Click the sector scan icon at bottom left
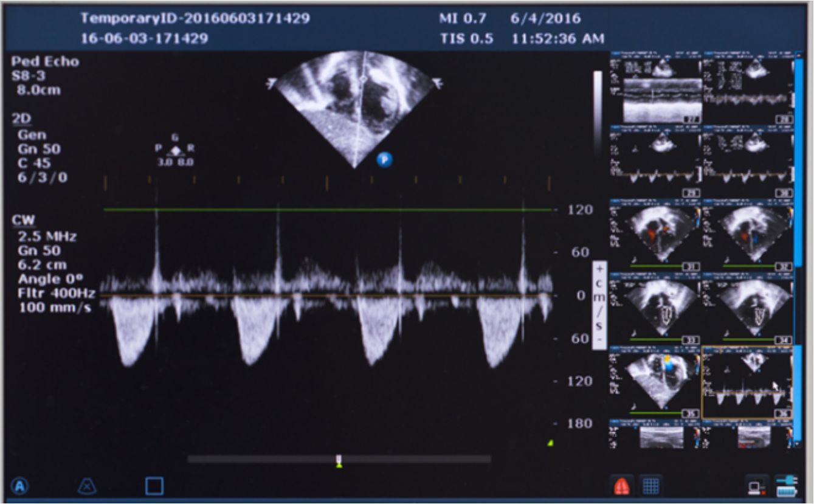This screenshot has width=814, height=504. click(86, 486)
